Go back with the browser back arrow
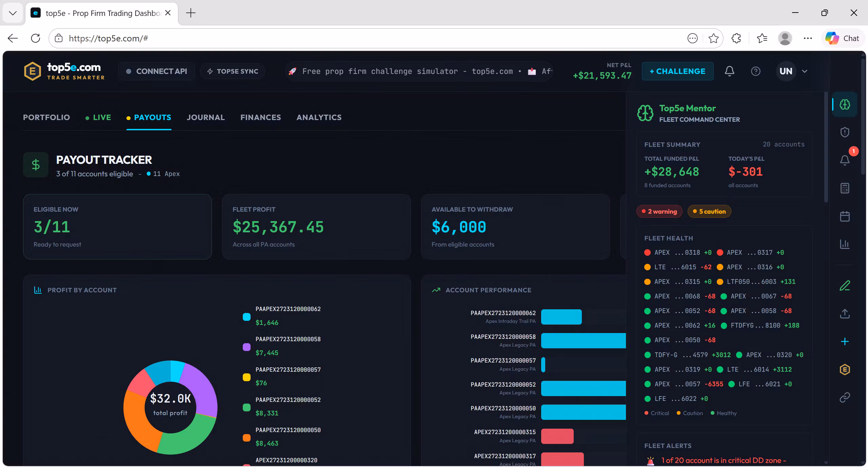This screenshot has height=468, width=868. point(13,38)
